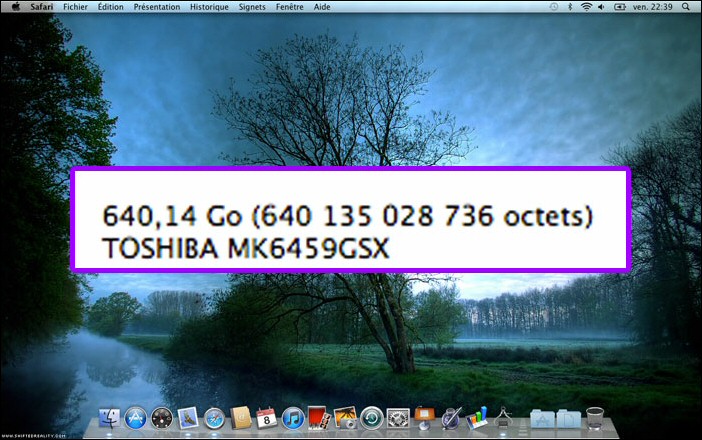This screenshot has width=702, height=440.
Task: Click the Safari compass icon in Dock
Action: coord(214,419)
